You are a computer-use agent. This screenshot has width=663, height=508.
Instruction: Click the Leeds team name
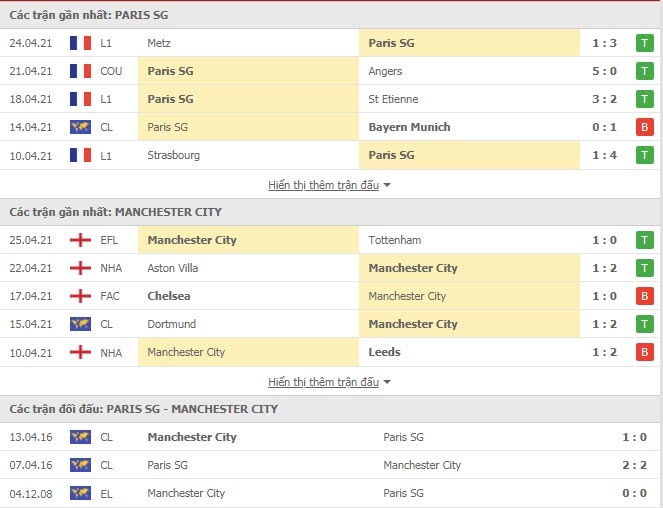pos(384,352)
